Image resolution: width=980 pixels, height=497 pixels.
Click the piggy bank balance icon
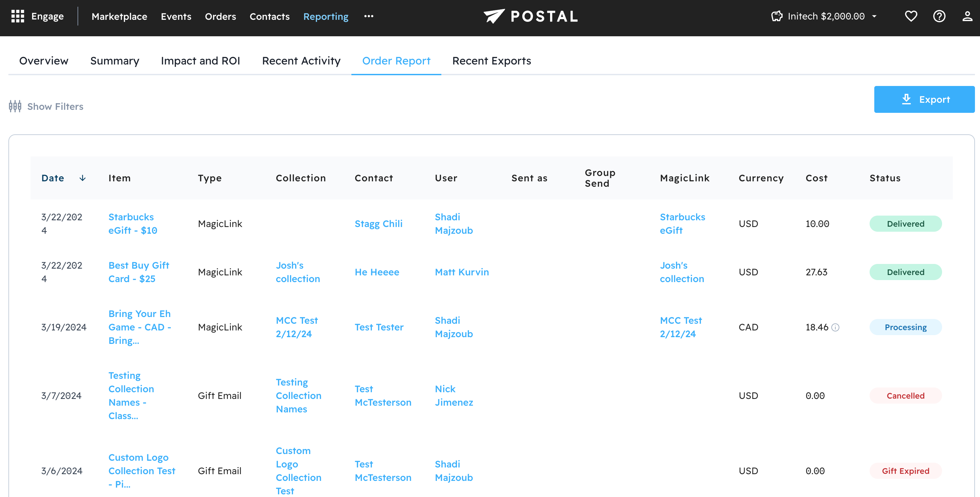pyautogui.click(x=777, y=16)
